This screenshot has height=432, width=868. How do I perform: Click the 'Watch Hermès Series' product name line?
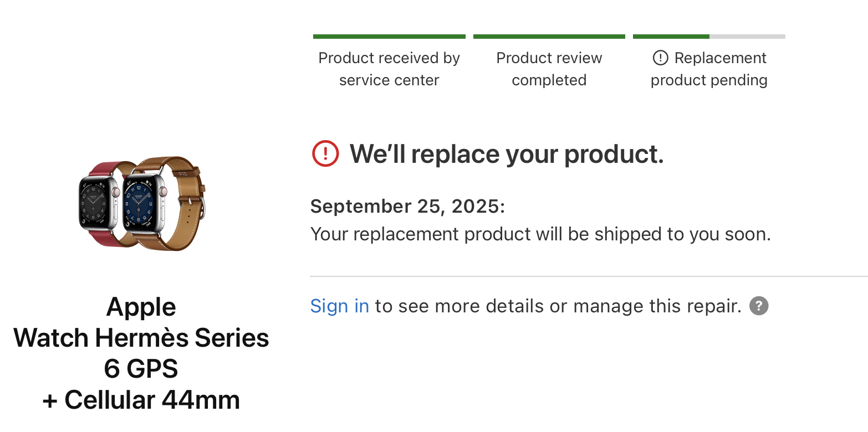[141, 338]
